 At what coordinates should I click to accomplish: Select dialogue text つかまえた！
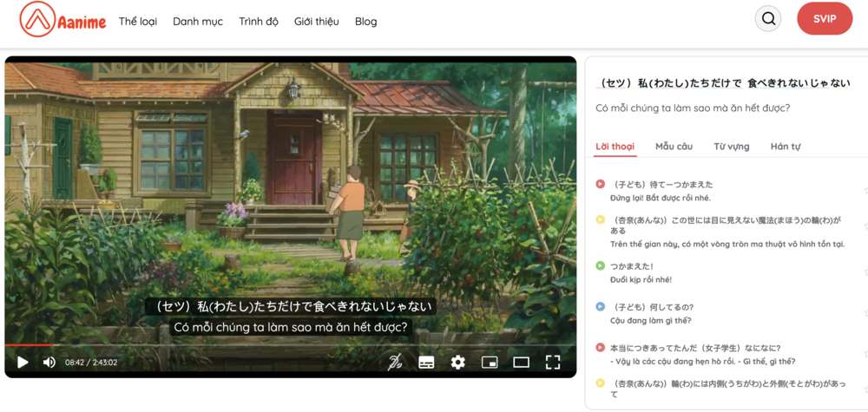tap(632, 266)
